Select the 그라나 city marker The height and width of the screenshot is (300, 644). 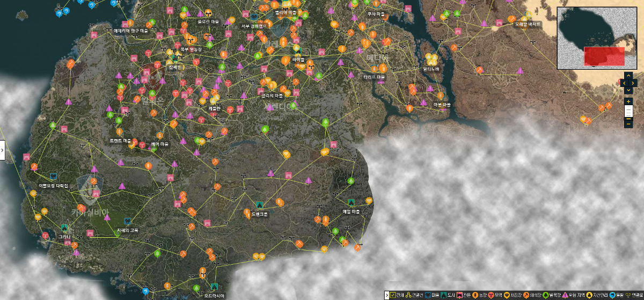tap(64, 229)
